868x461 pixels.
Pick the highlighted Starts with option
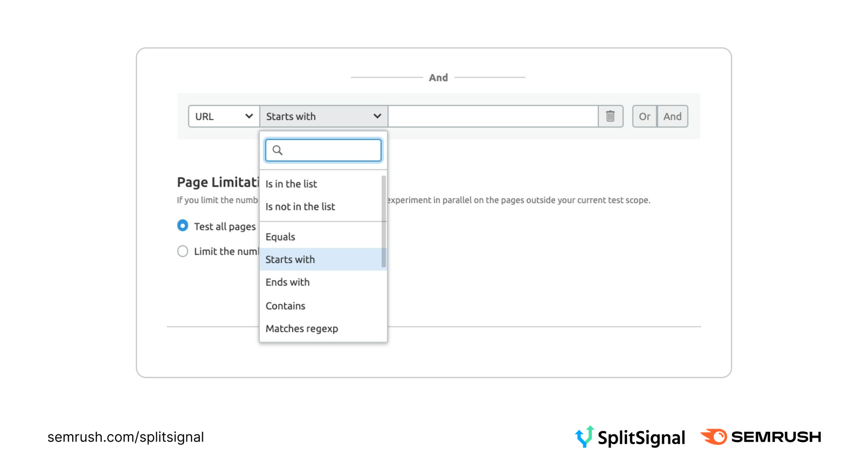[x=290, y=260]
